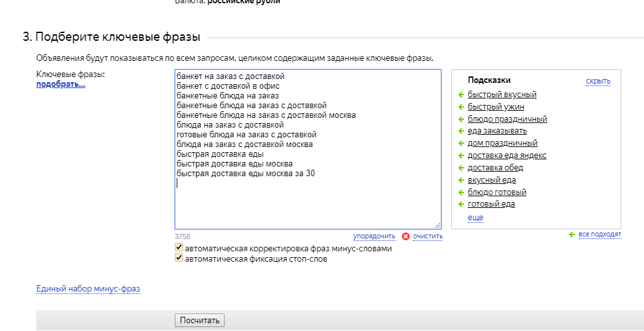Uncheck 'автоматическая фиксация стоп-слов' checkbox

tap(179, 258)
